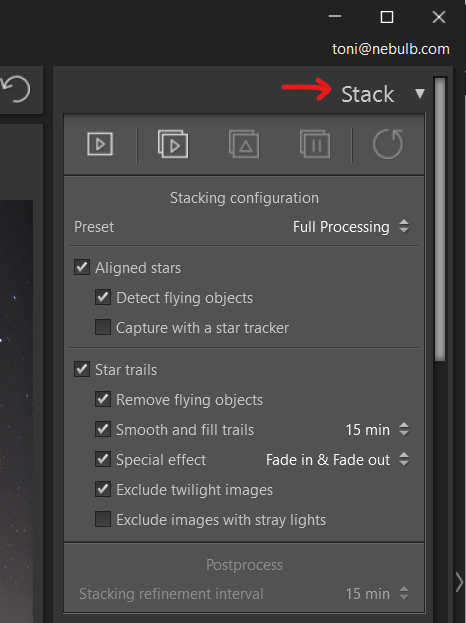Adjust Stacking refinement interval value
This screenshot has width=466, height=623.
point(377,594)
